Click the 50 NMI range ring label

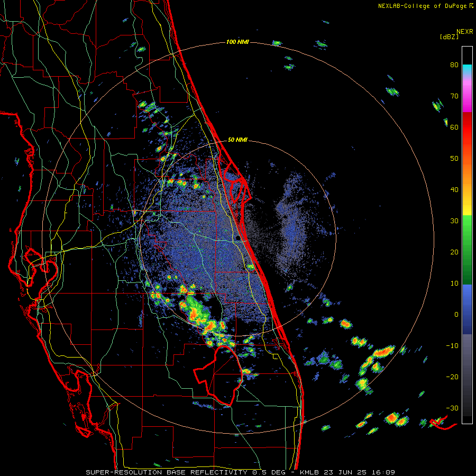[237, 140]
